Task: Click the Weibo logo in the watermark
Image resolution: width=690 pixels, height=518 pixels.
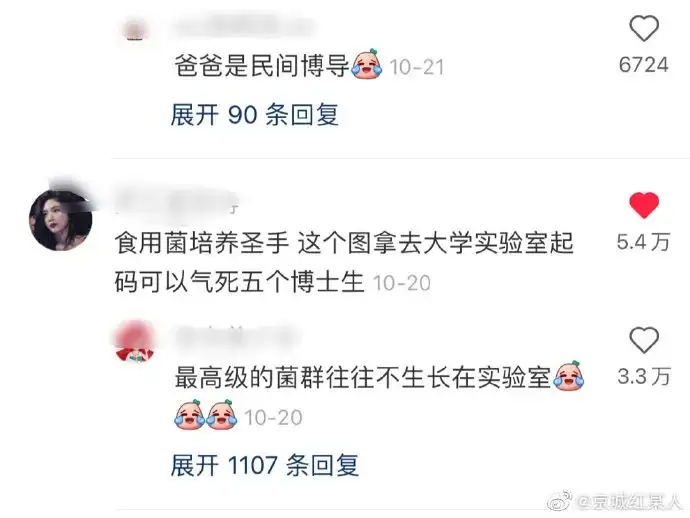Action: (x=560, y=500)
